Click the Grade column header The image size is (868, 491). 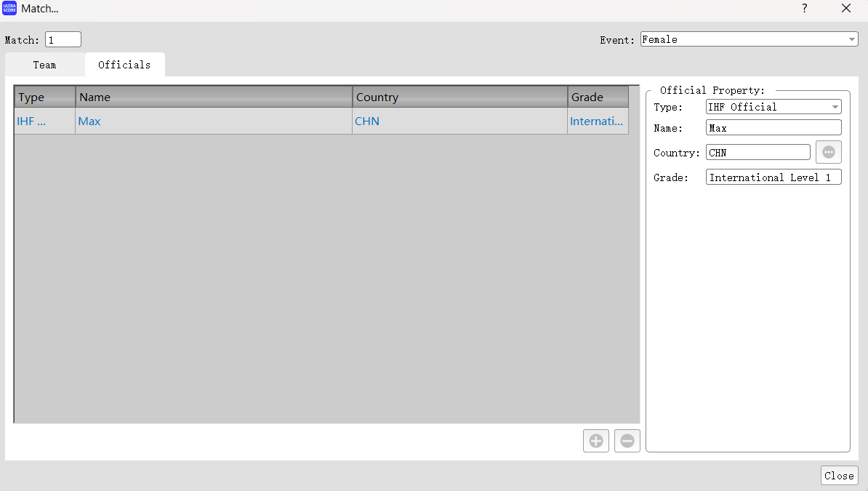point(598,97)
